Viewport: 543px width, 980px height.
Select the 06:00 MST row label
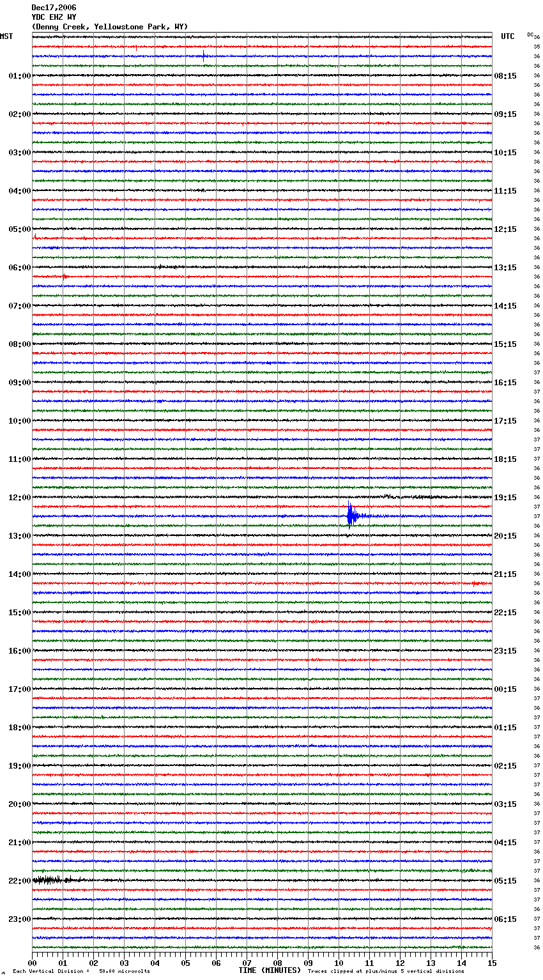(19, 268)
